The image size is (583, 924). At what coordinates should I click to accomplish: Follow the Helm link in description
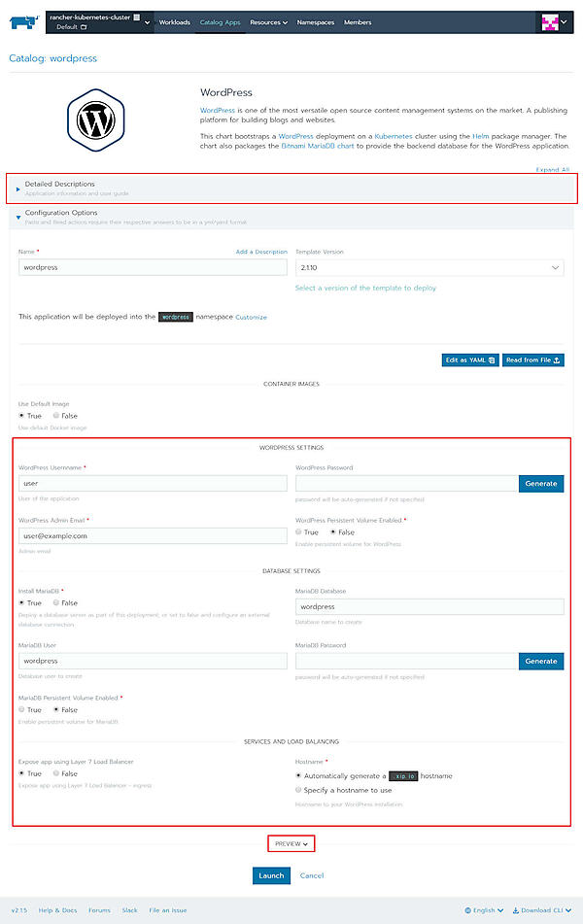pos(480,136)
